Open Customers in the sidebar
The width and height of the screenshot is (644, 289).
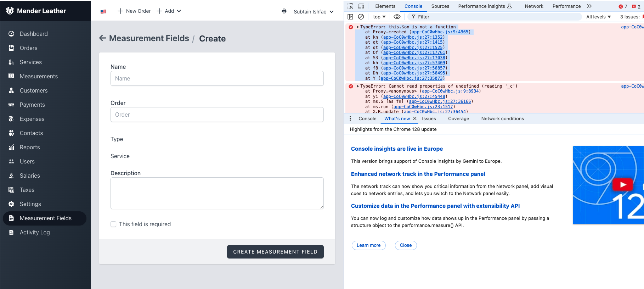tap(34, 90)
